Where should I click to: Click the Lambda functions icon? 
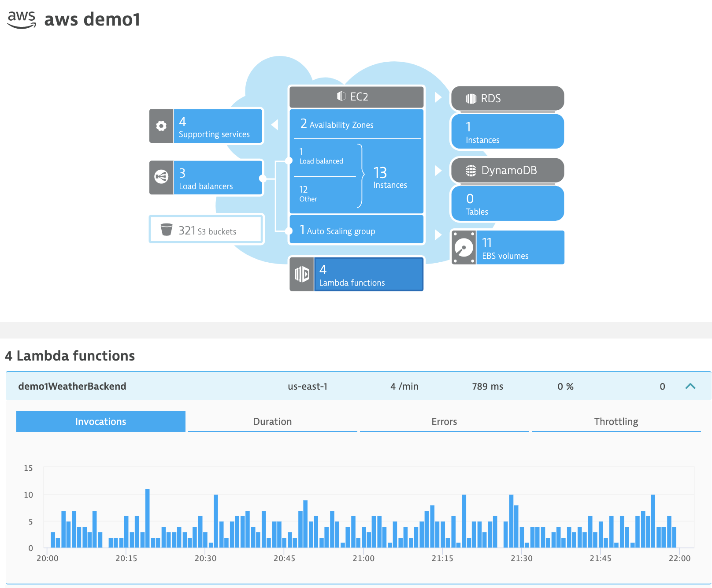[302, 274]
